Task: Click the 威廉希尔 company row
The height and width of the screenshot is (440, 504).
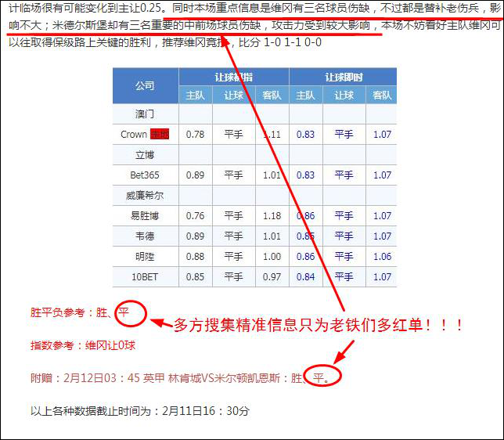Action: [254, 195]
